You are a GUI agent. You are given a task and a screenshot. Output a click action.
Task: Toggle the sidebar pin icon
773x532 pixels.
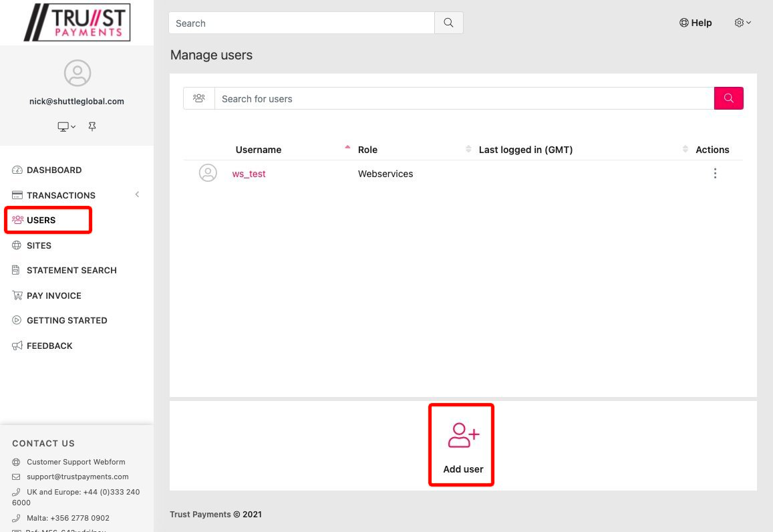(x=92, y=127)
